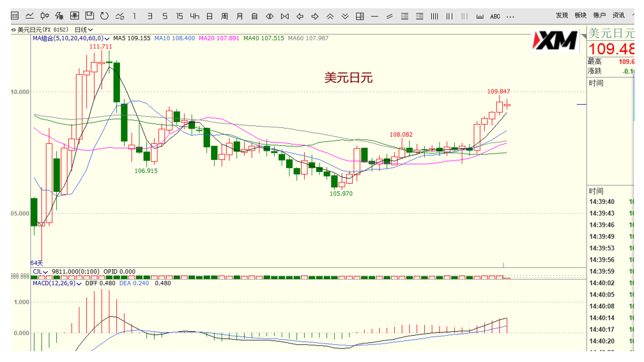Move chart left with the left arrow
The height and width of the screenshot is (362, 644).
300,16
